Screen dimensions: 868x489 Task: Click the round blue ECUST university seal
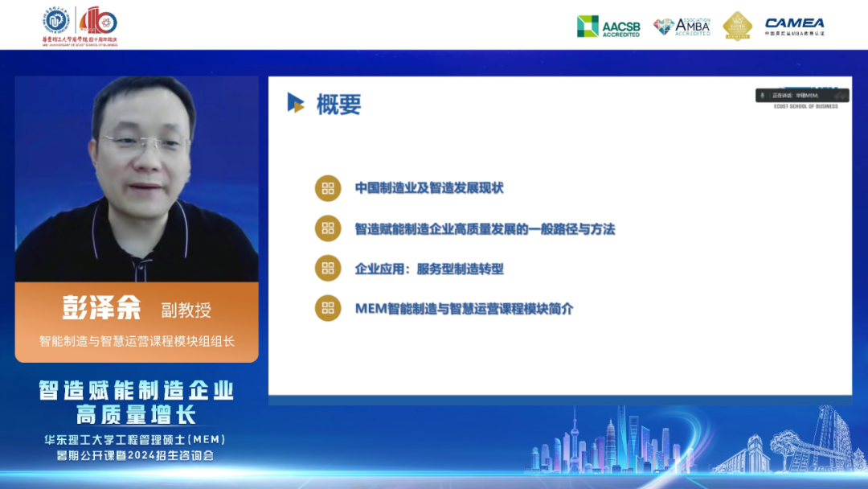pyautogui.click(x=56, y=21)
